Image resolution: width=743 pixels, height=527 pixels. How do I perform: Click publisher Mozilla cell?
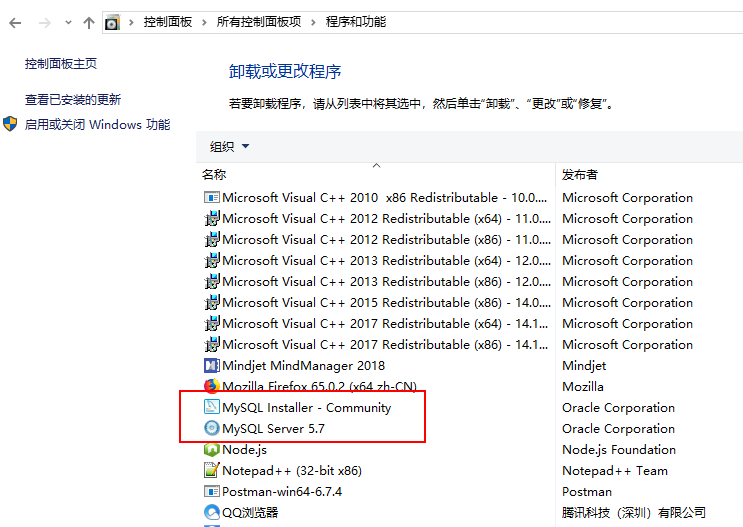pyautogui.click(x=583, y=386)
